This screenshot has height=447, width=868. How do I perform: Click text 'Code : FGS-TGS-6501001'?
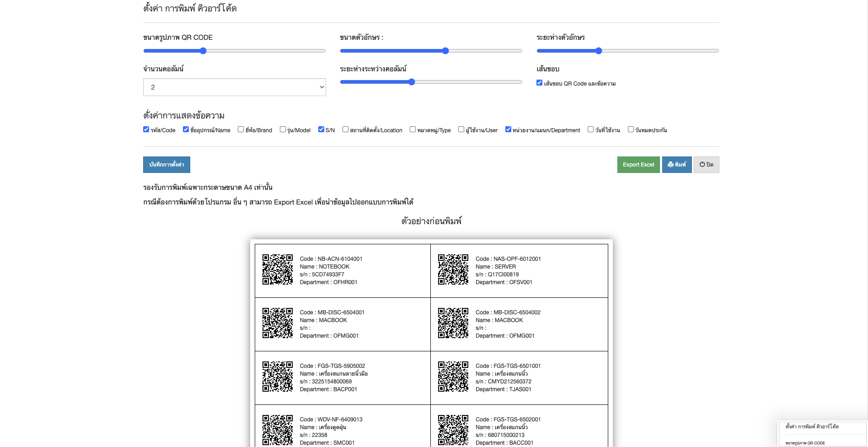508,366
